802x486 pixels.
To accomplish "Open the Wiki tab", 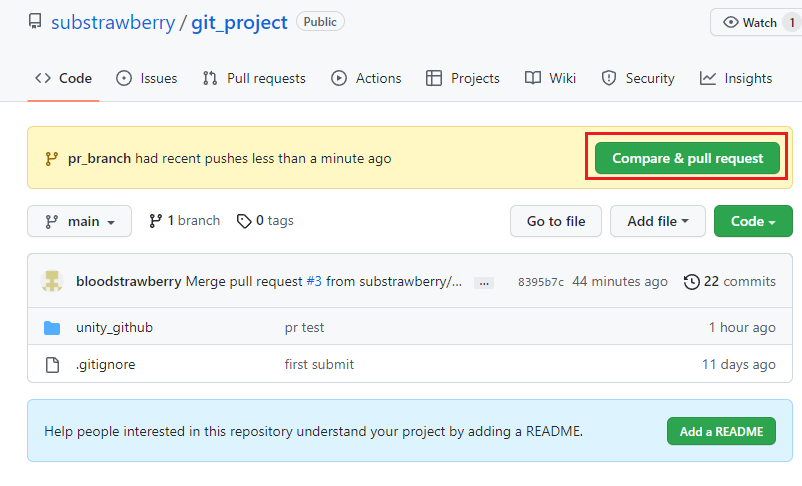I will 551,78.
